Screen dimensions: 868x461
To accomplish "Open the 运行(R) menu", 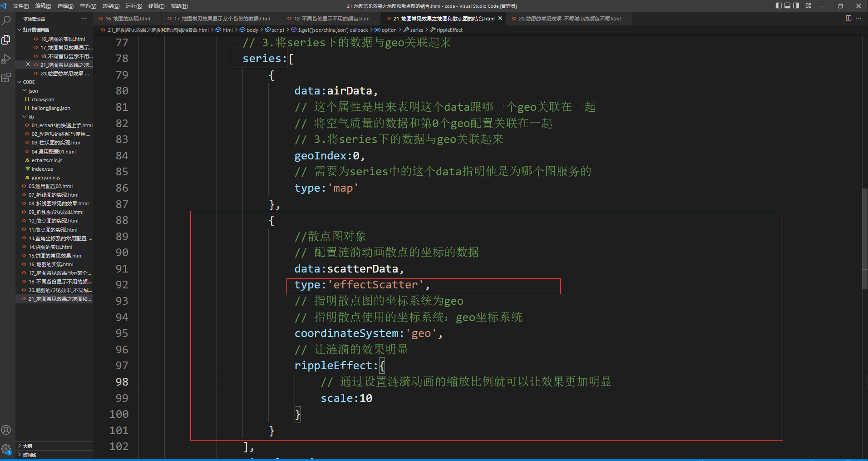I will (x=134, y=6).
